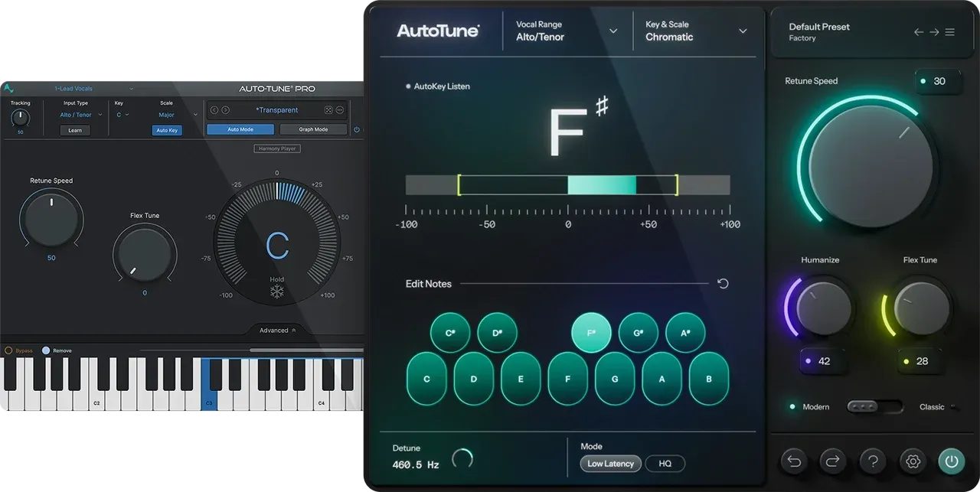
Task: Click the *Transparent preset name
Action: click(x=277, y=110)
